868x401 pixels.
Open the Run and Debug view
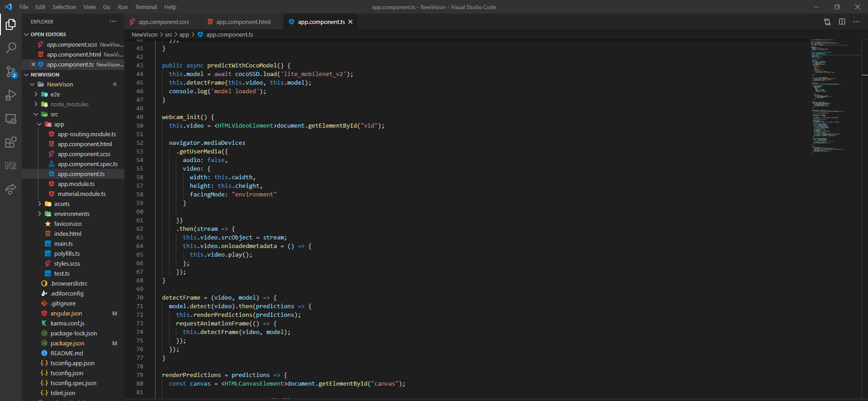(x=11, y=95)
